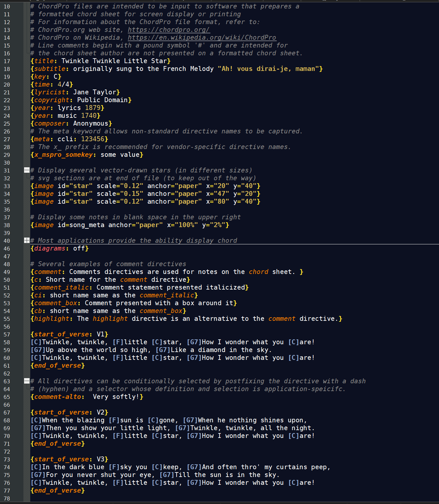Open the ChordPro Wikipedia URL link
Image resolution: width=439 pixels, height=504 pixels.
click(202, 37)
